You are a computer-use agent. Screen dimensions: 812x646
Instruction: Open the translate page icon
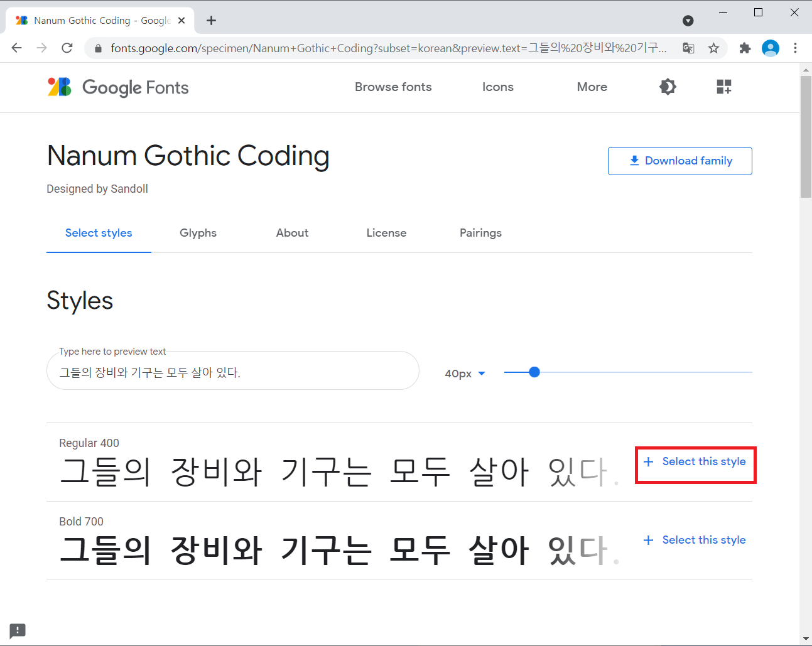[688, 48]
